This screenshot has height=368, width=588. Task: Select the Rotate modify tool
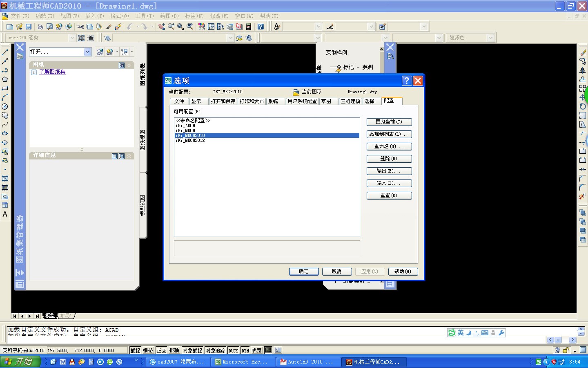pyautogui.click(x=583, y=106)
